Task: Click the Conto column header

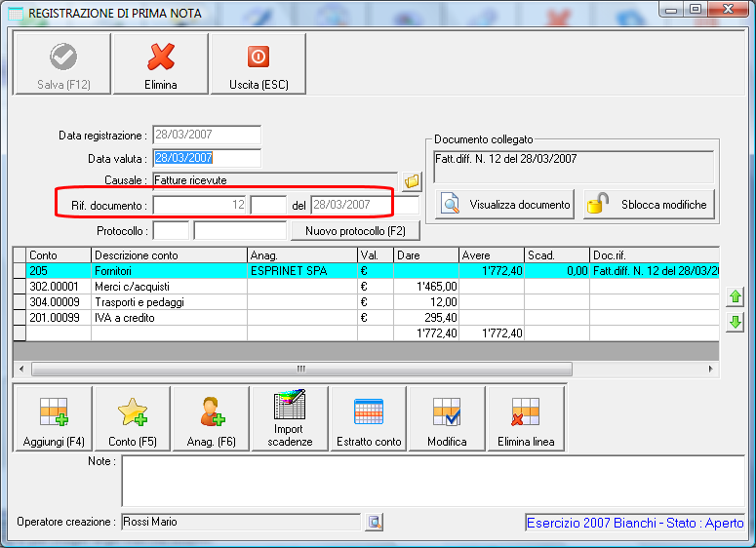Action: click(59, 254)
